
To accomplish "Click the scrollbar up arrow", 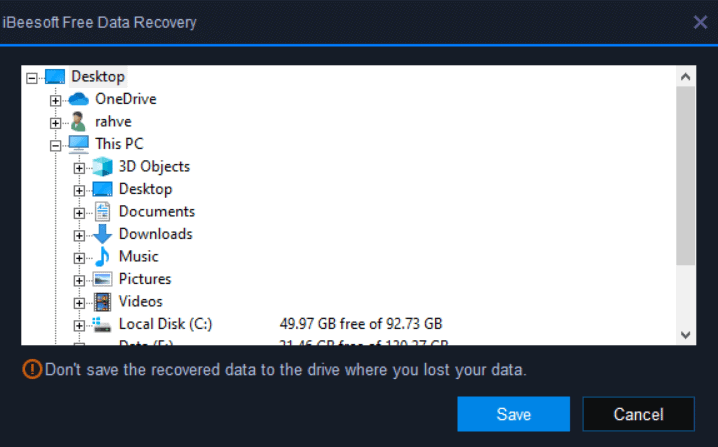I will pyautogui.click(x=685, y=76).
